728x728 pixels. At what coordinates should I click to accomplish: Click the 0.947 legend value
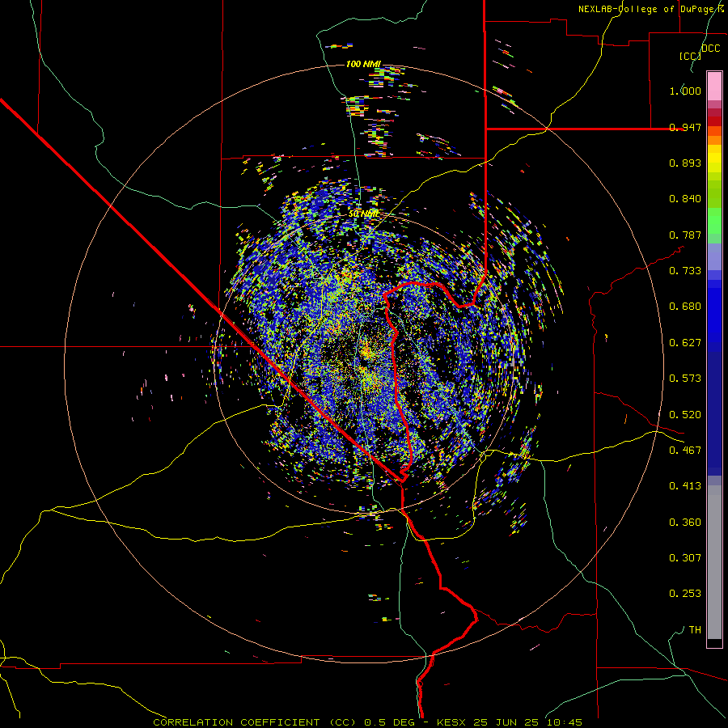[685, 127]
